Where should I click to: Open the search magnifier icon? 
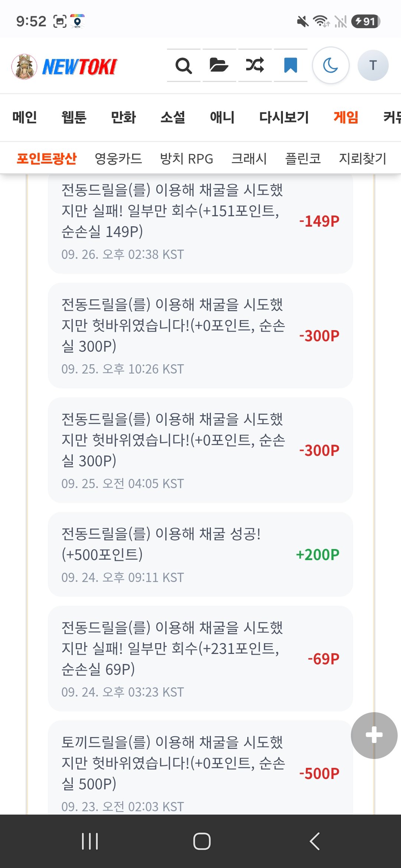coord(184,66)
